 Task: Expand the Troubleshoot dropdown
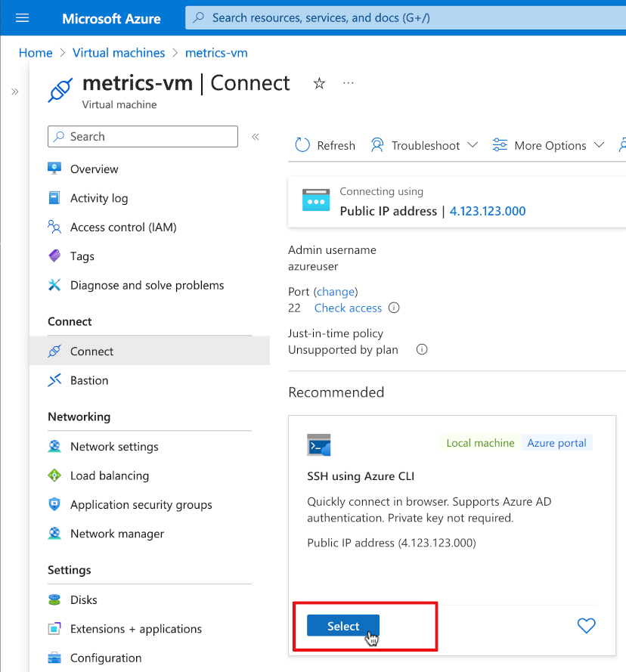point(473,145)
